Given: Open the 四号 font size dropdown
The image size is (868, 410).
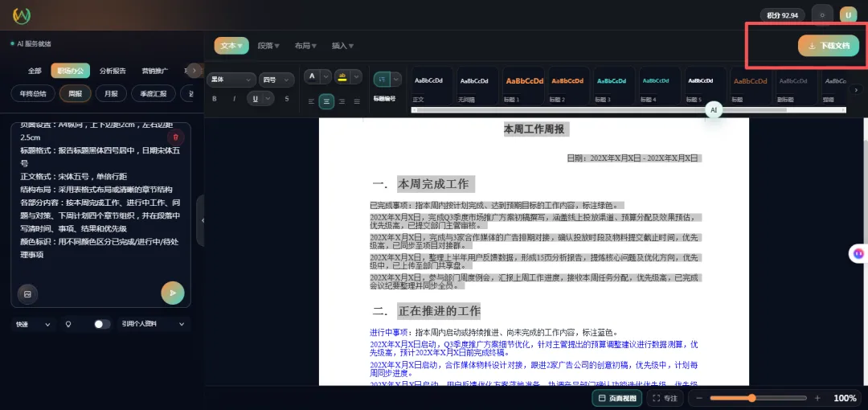Looking at the screenshot, I should 276,80.
